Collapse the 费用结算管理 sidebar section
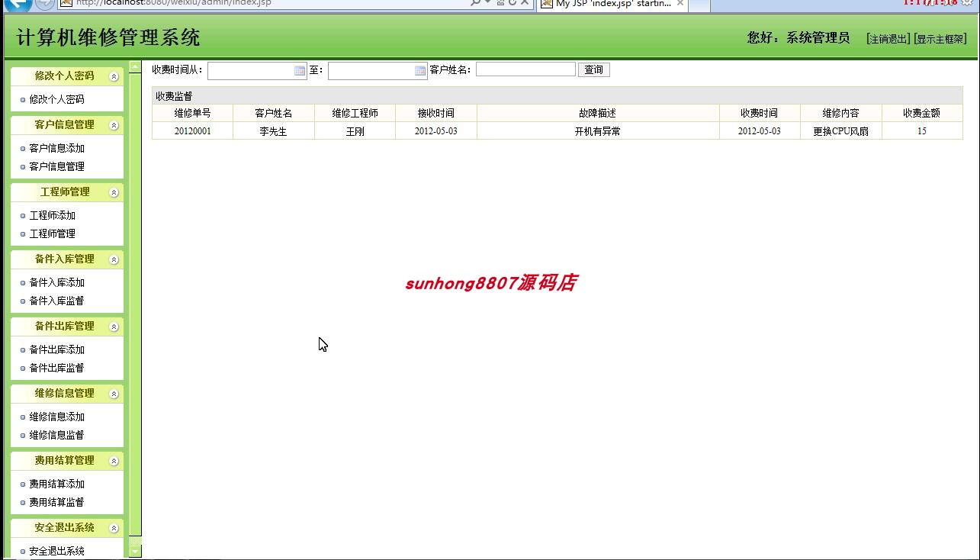This screenshot has height=560, width=980. click(x=114, y=461)
